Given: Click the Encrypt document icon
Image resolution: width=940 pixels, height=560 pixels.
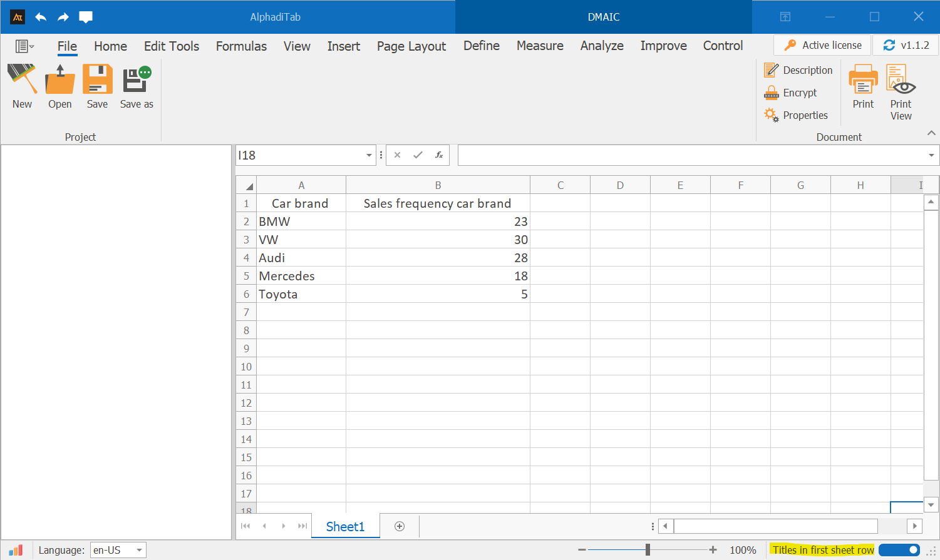Looking at the screenshot, I should pos(772,93).
